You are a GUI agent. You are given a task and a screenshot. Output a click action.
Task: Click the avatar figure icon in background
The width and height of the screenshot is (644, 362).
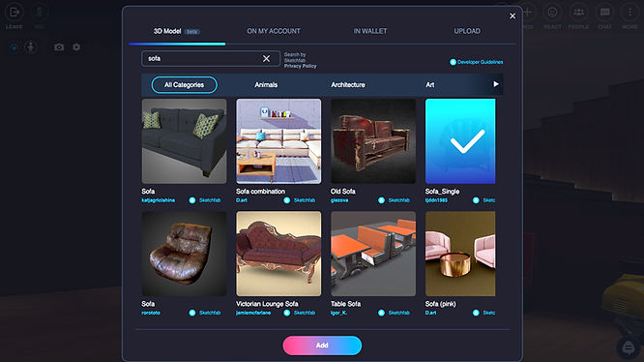[31, 47]
